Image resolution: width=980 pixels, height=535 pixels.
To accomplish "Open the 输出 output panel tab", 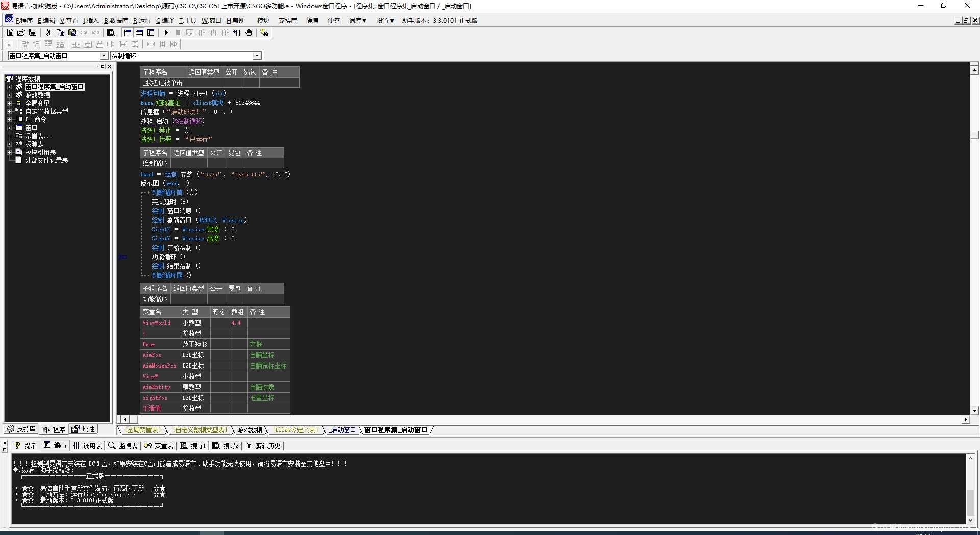I will 55,446.
